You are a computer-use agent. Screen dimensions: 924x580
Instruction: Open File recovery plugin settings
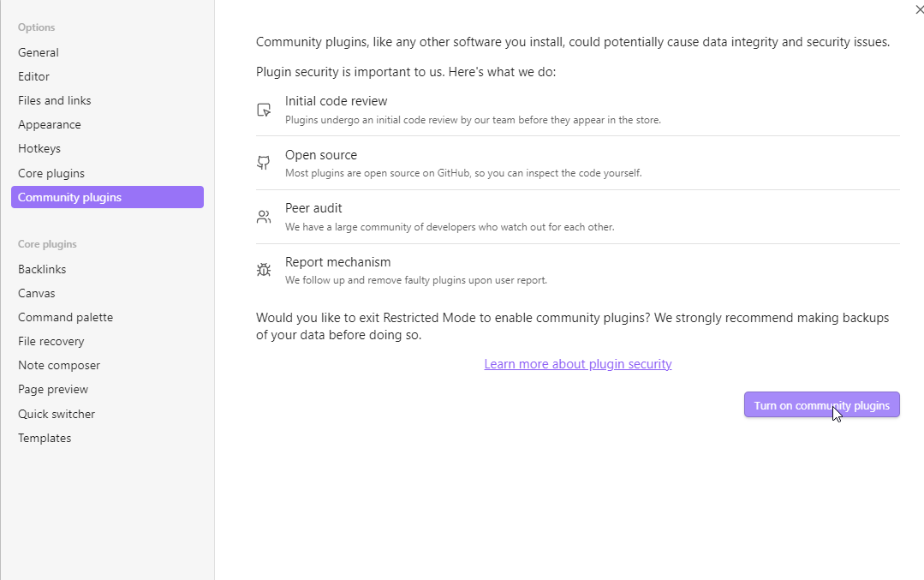[x=51, y=341]
